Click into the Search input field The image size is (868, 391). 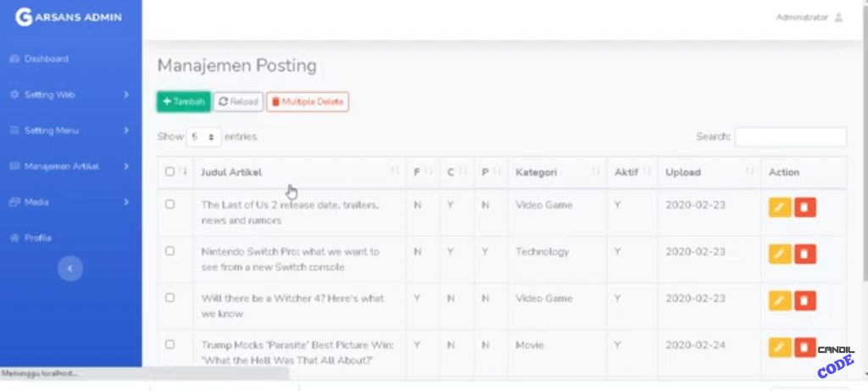tap(790, 137)
